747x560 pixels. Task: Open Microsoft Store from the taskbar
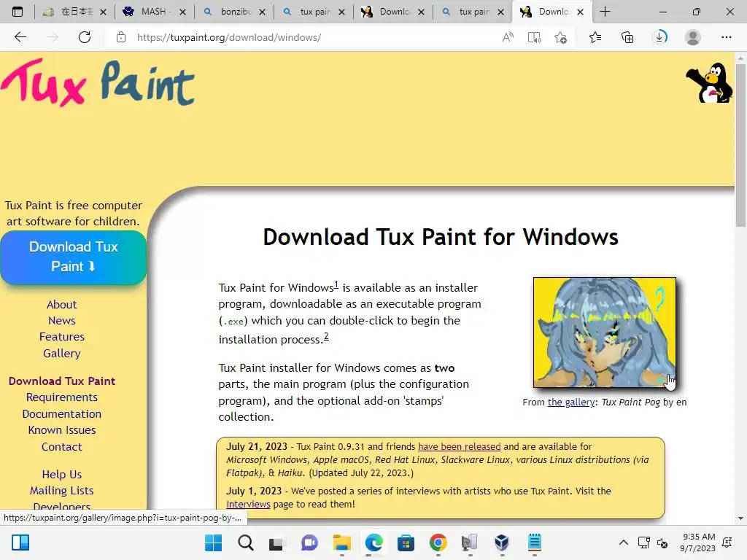pos(406,542)
